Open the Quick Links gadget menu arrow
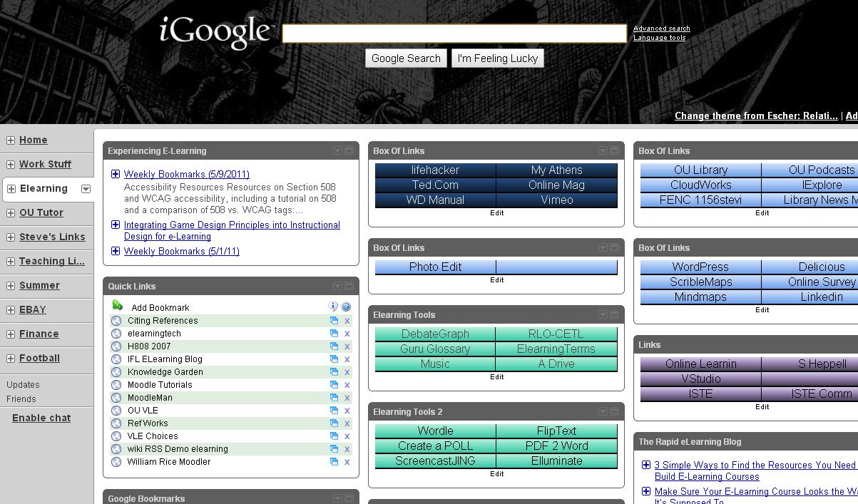The width and height of the screenshot is (858, 504). pyautogui.click(x=338, y=287)
